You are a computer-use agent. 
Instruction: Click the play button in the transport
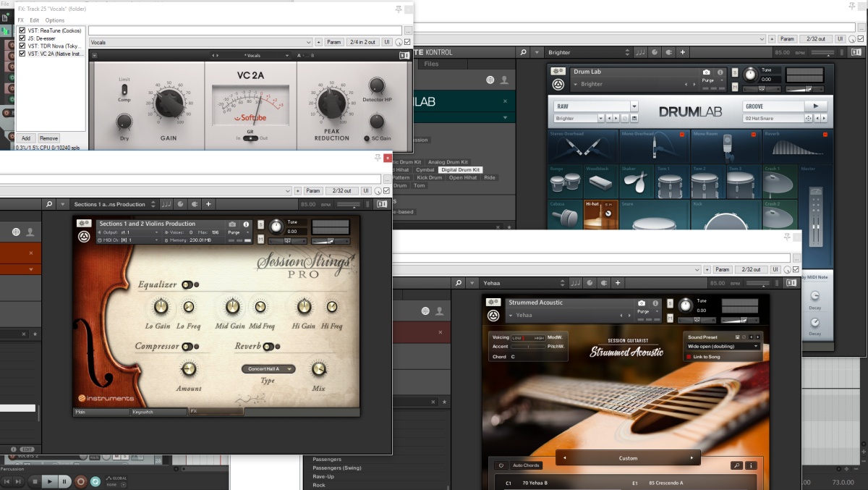click(49, 481)
